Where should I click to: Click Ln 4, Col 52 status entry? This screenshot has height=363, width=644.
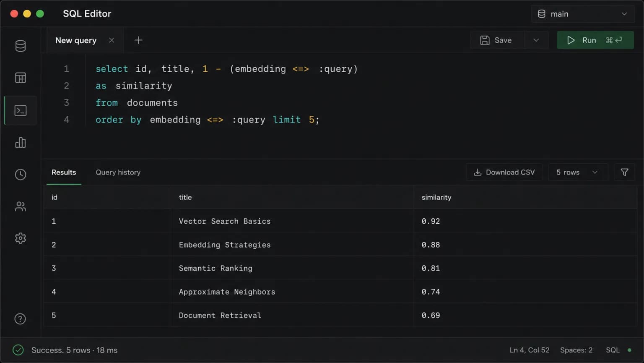coord(530,350)
